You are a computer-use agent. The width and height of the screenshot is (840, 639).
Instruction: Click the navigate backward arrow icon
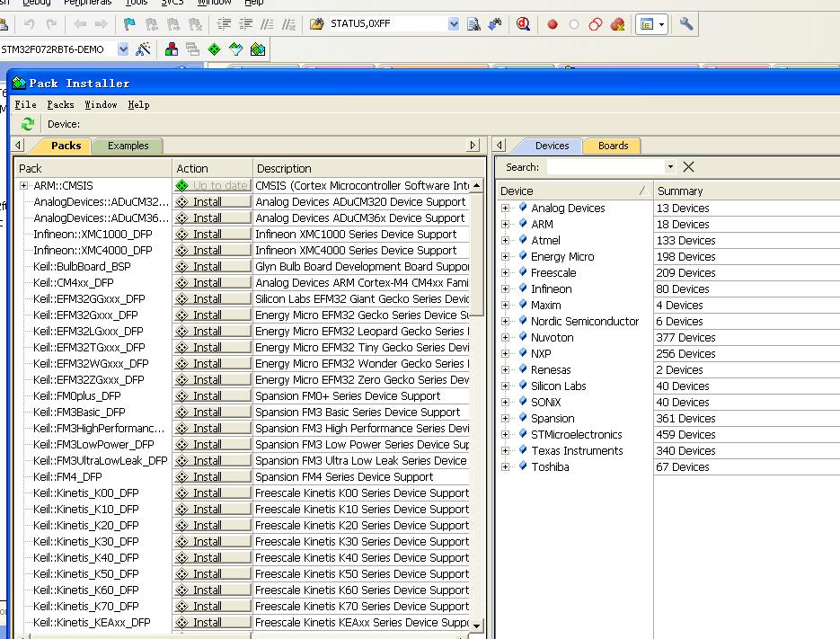pyautogui.click(x=80, y=24)
